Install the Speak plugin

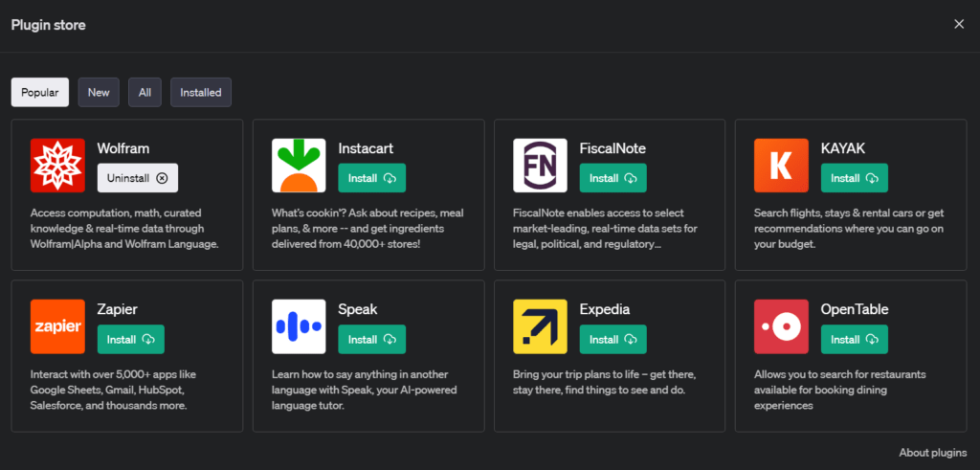click(x=372, y=340)
